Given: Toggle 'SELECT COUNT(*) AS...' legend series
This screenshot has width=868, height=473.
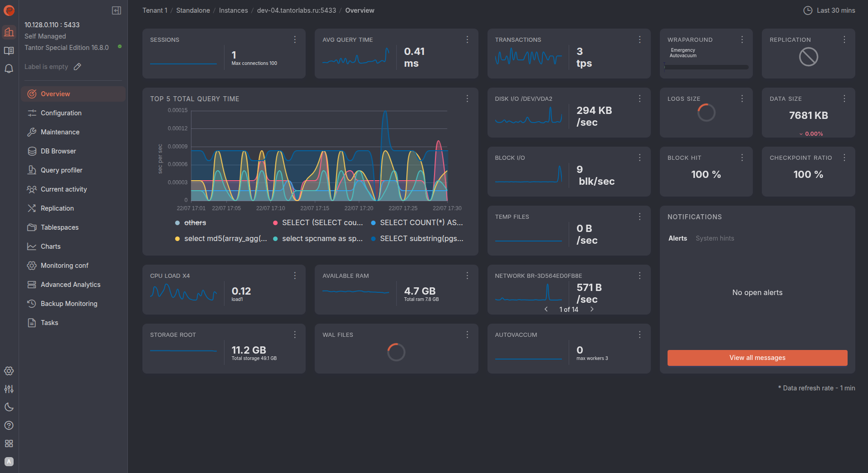Looking at the screenshot, I should (x=417, y=223).
